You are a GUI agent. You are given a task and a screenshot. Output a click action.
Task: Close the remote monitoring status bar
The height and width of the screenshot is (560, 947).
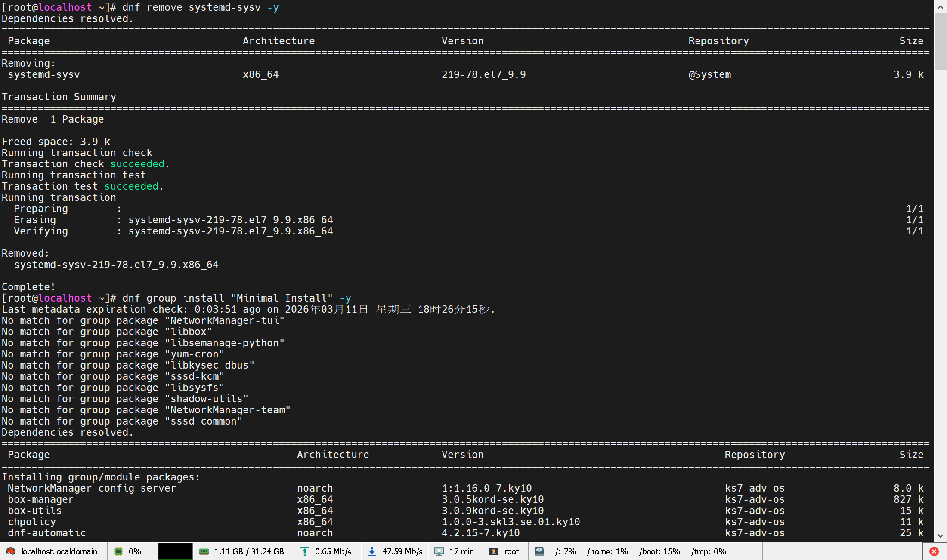934,551
